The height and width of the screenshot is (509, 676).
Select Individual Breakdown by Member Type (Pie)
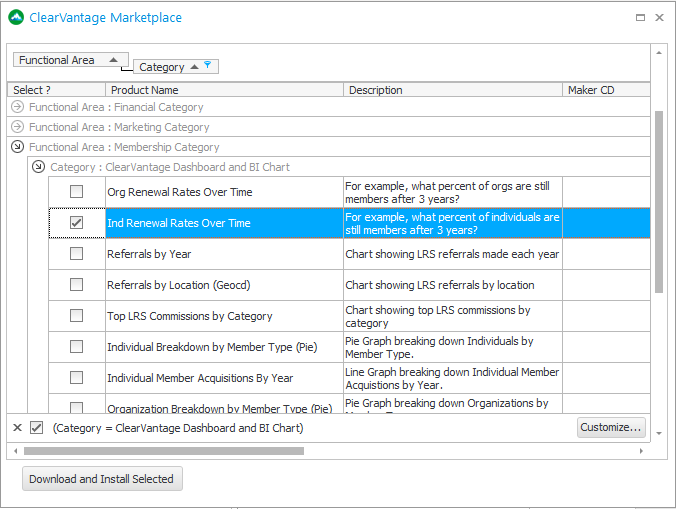tap(212, 347)
